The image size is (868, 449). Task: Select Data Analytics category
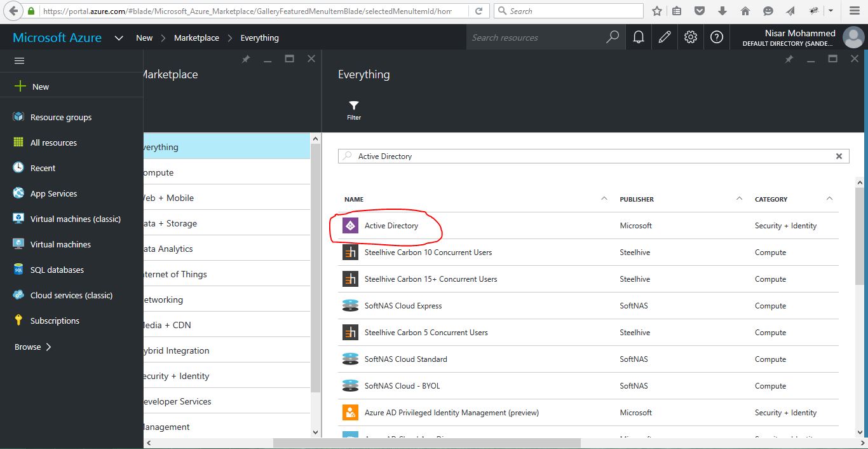[227, 249]
